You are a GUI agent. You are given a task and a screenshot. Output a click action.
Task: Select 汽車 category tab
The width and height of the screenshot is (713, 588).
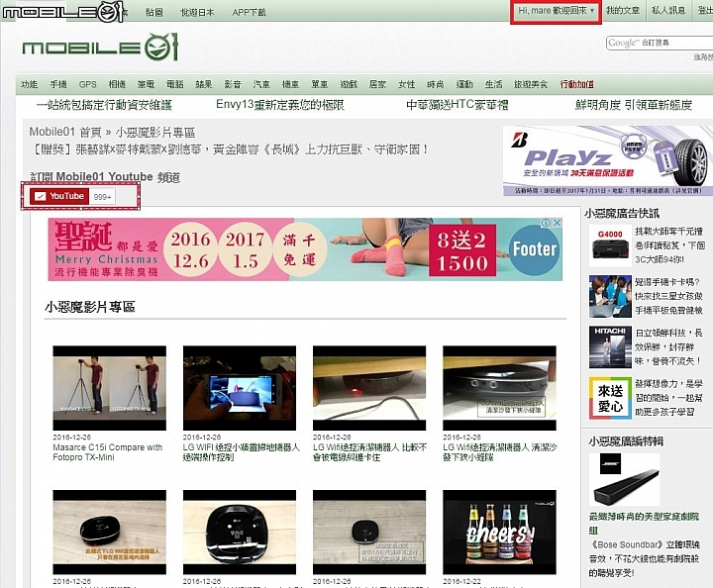(x=261, y=84)
